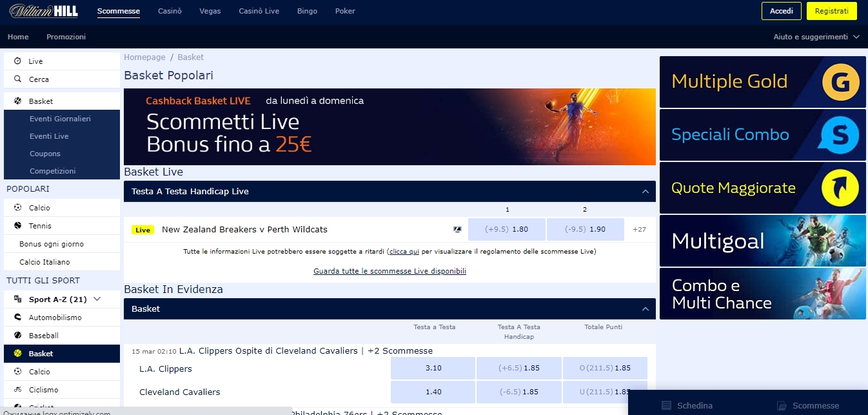
Task: Switch to the Casinò Live tab
Action: [x=259, y=11]
